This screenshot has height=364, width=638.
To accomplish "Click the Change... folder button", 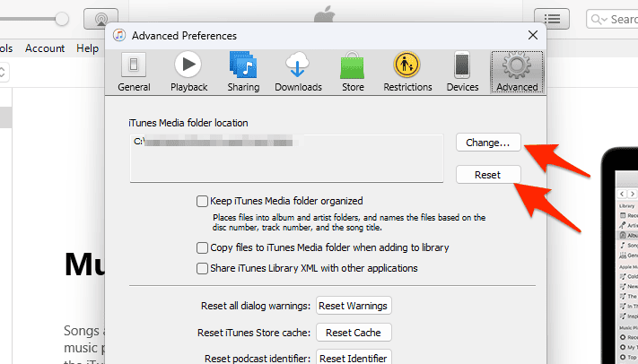I will (x=488, y=143).
